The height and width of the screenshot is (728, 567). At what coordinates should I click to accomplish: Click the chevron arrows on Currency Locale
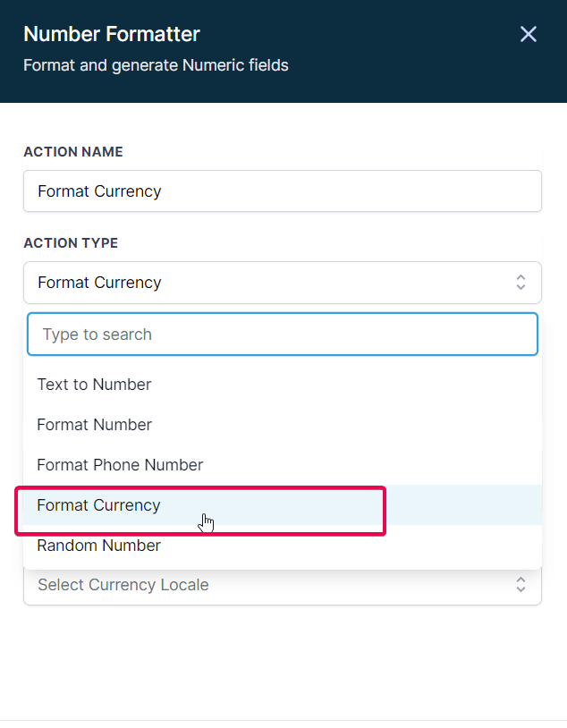tap(520, 585)
